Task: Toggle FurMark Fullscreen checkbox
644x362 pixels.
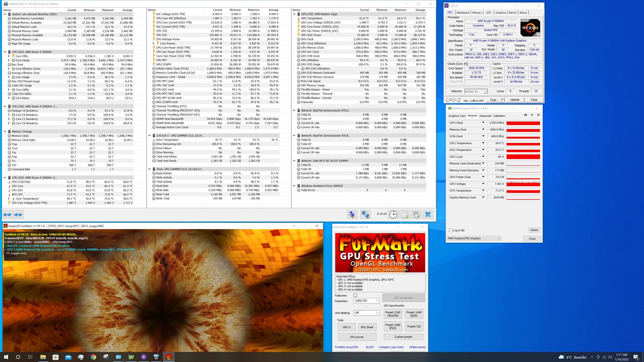Action: click(355, 295)
